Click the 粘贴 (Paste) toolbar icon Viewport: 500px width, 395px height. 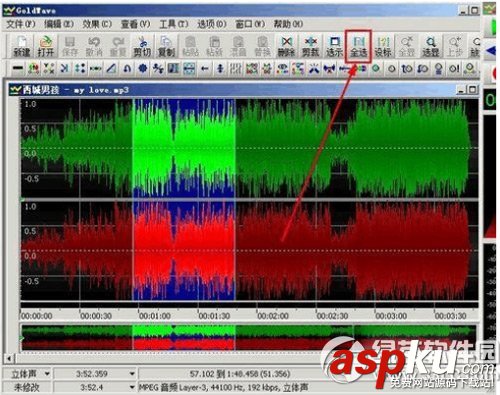coord(190,46)
